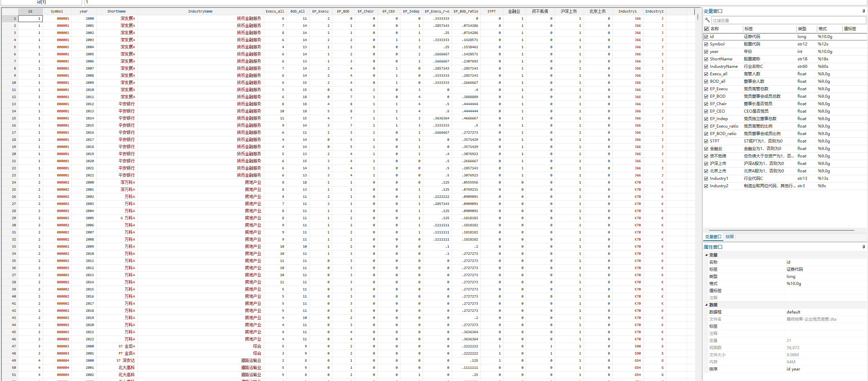Click the IndustryName column header
Image resolution: width=868 pixels, height=381 pixels.
200,11
